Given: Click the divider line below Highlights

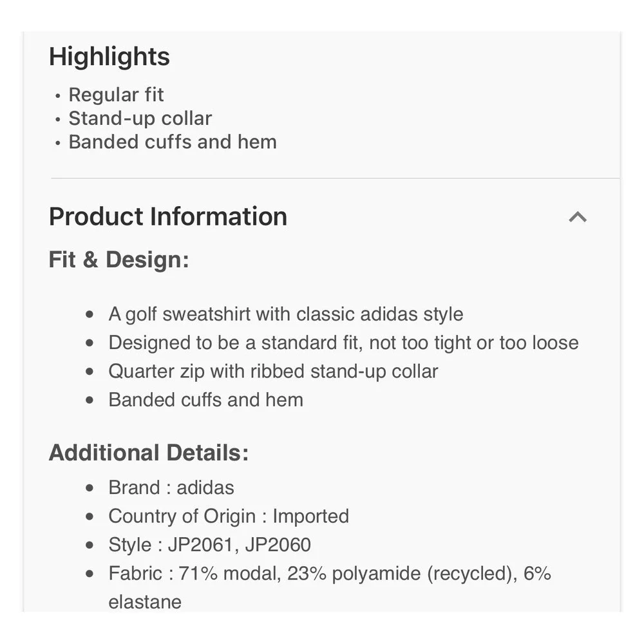Looking at the screenshot, I should (x=335, y=178).
